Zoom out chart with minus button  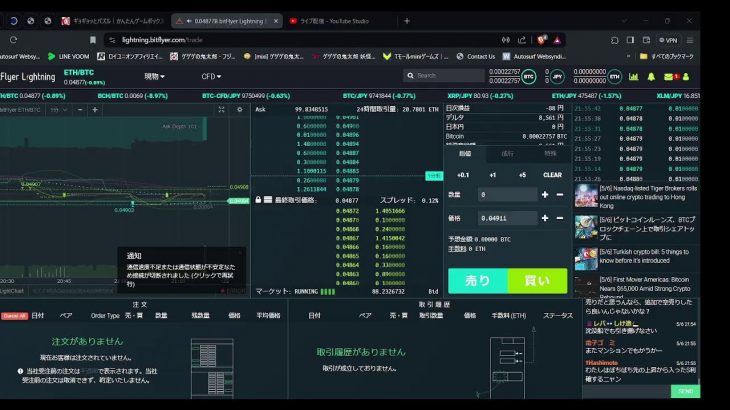point(80,110)
